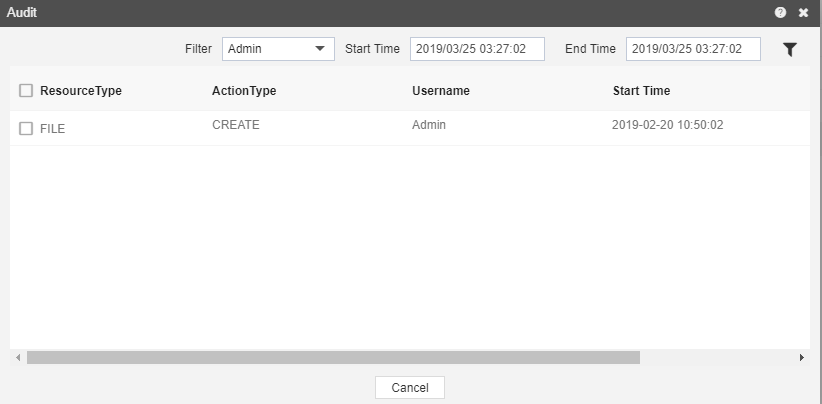Close the Audit dialog with X icon
This screenshot has height=404, width=822.
coord(803,13)
